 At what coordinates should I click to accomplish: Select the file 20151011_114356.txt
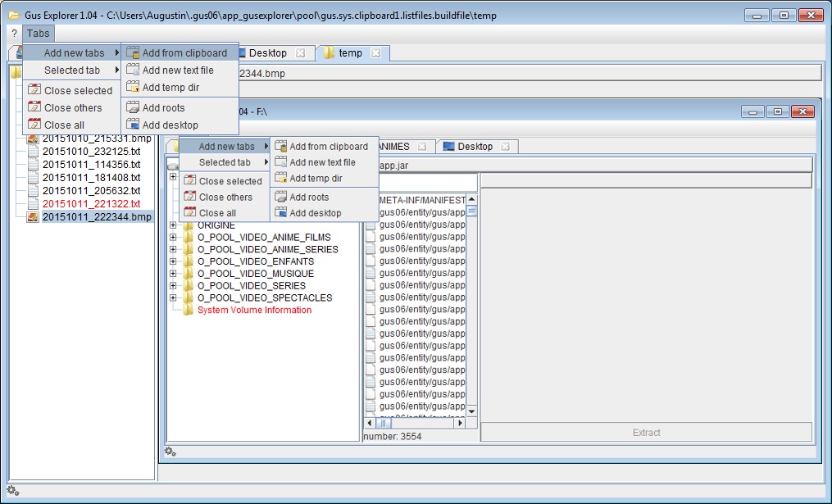tap(91, 165)
